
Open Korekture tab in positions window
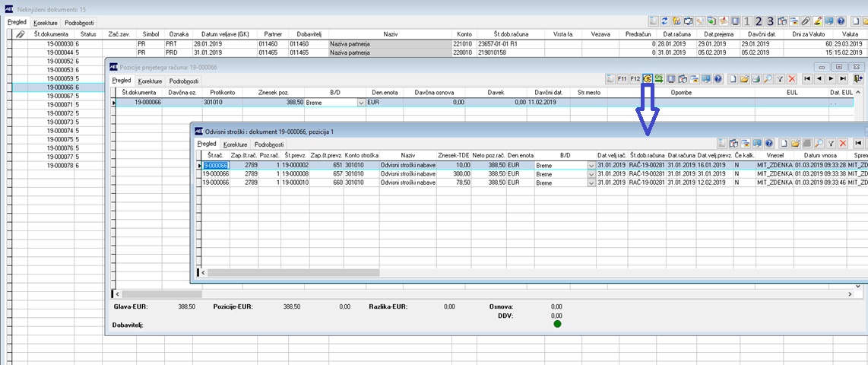[x=150, y=81]
